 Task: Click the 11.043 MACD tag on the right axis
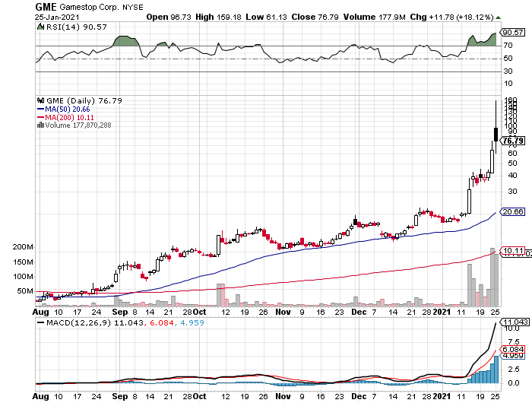[515, 322]
